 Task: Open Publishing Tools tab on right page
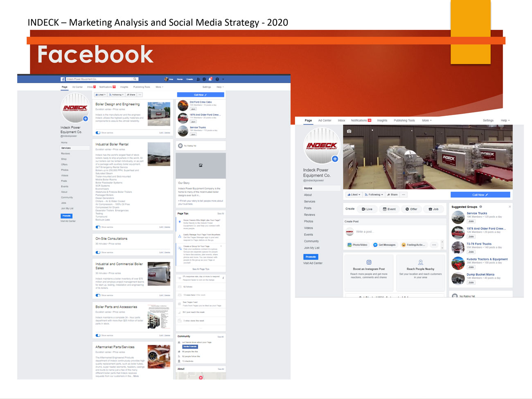[x=404, y=121]
